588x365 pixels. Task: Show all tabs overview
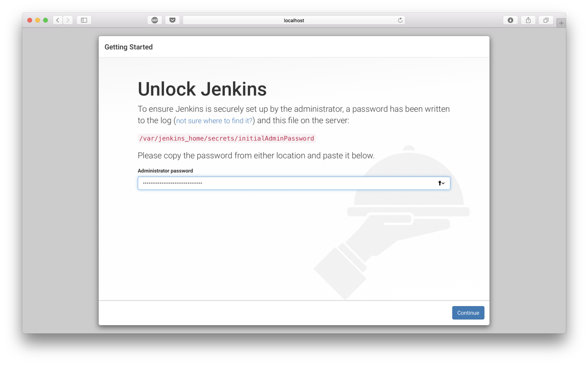click(x=546, y=20)
